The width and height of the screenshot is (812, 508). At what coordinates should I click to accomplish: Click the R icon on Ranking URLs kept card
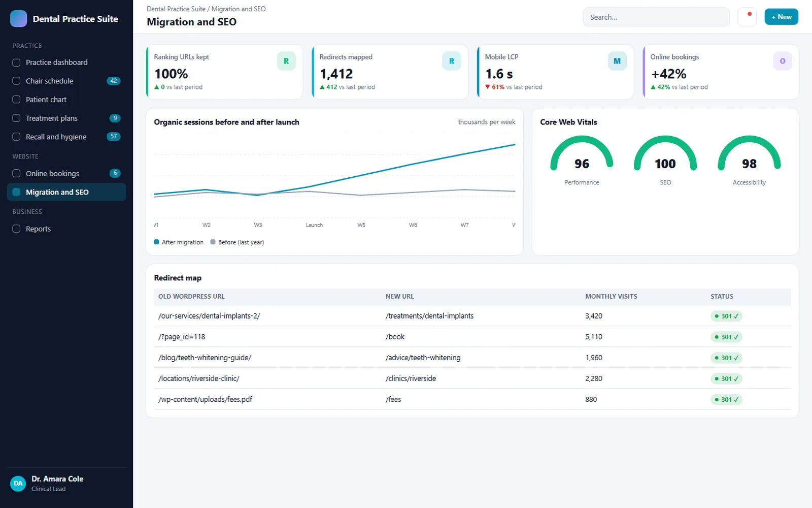[x=286, y=61]
